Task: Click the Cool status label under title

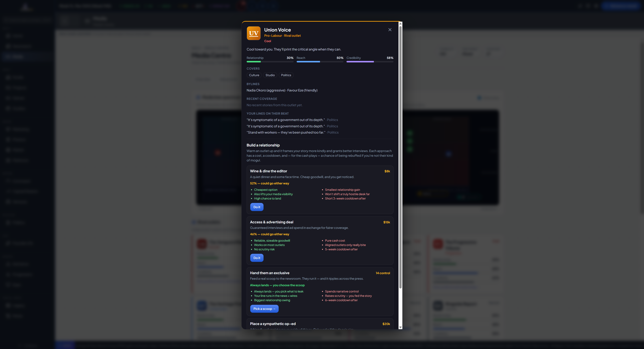Action: (x=267, y=41)
